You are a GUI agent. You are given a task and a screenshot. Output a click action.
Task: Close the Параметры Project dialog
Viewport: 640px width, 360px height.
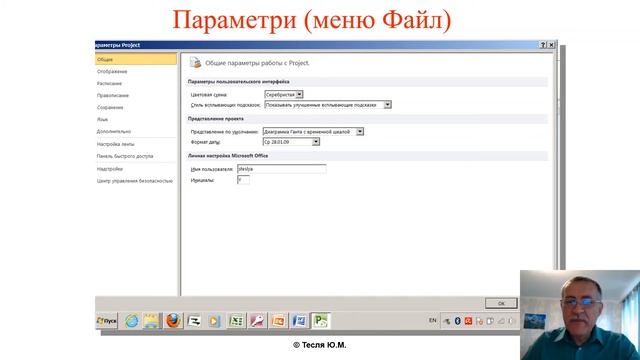551,45
